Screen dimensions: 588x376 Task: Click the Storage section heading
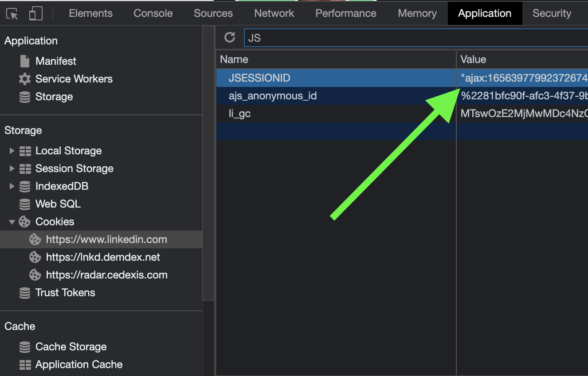point(23,130)
